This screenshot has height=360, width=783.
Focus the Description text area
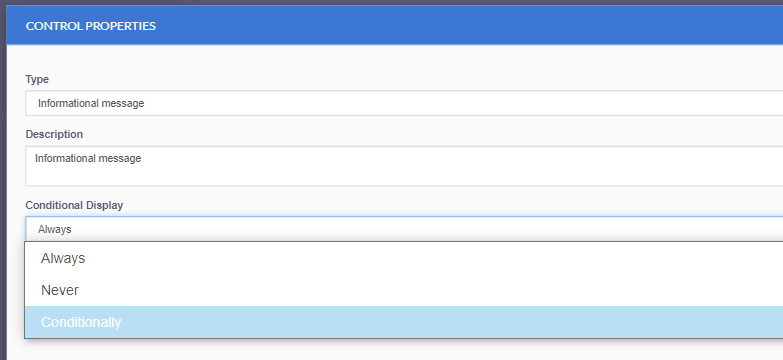pyautogui.click(x=404, y=166)
